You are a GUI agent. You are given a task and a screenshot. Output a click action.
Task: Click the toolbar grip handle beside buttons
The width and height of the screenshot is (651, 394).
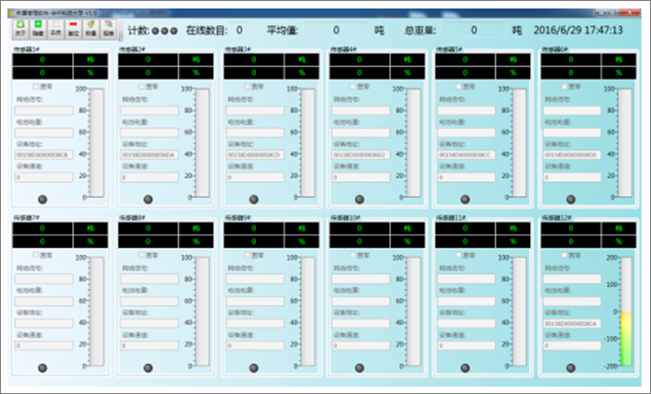tap(120, 30)
